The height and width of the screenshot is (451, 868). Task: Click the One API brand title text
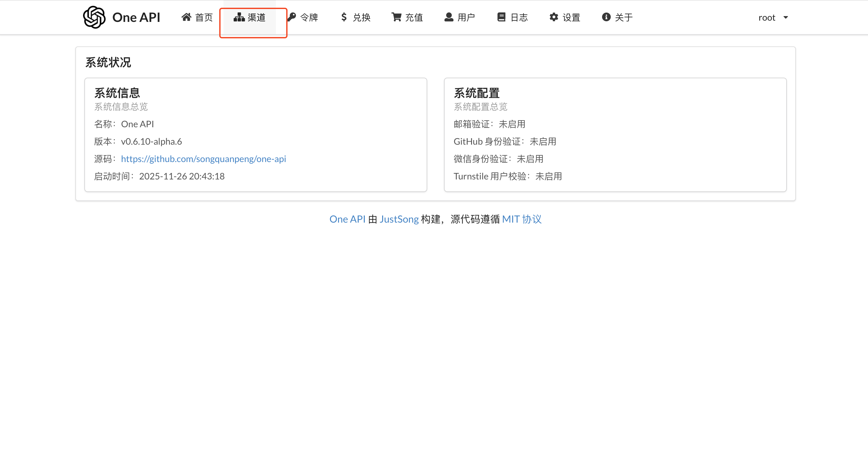click(136, 17)
